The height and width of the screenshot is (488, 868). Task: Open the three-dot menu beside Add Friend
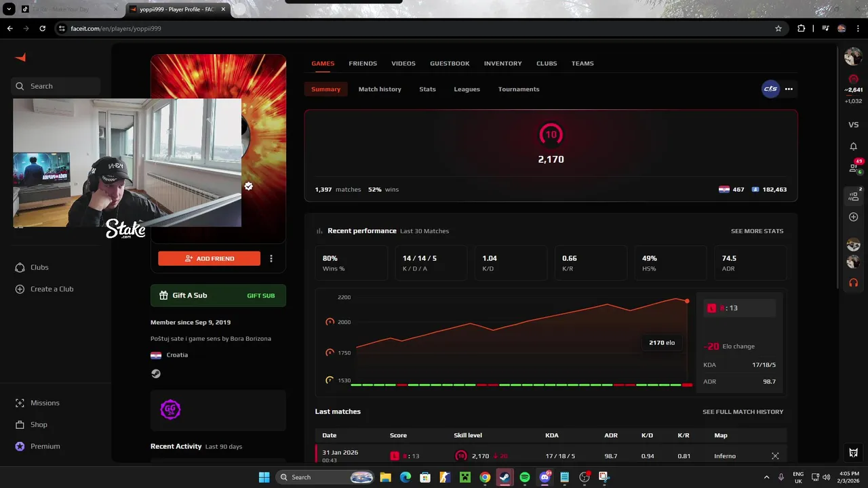[x=271, y=258]
